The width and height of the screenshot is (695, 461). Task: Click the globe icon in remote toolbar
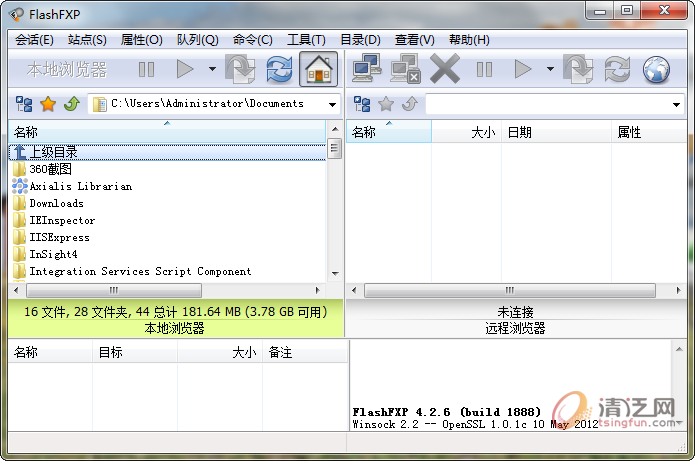pos(656,69)
